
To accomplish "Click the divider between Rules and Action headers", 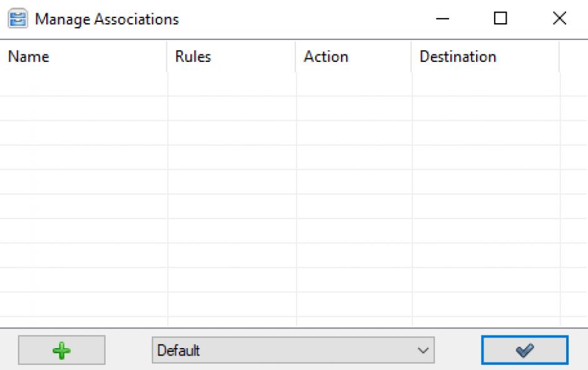I will pyautogui.click(x=295, y=57).
